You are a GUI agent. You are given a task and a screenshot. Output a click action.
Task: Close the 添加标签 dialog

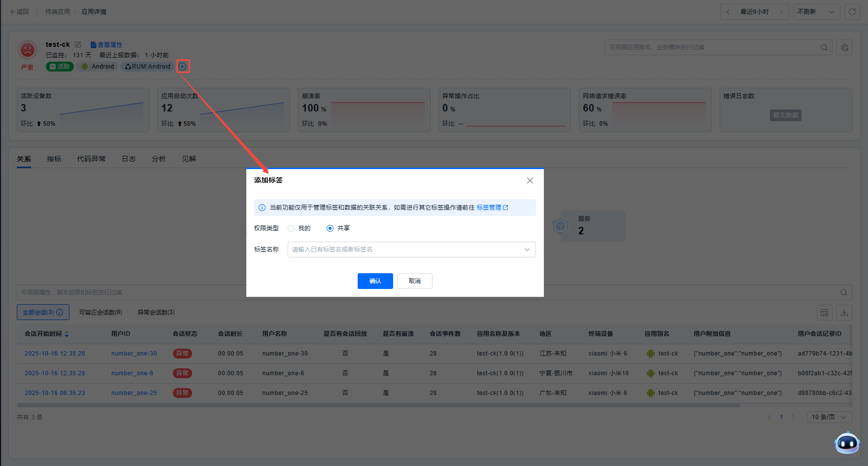coord(530,180)
